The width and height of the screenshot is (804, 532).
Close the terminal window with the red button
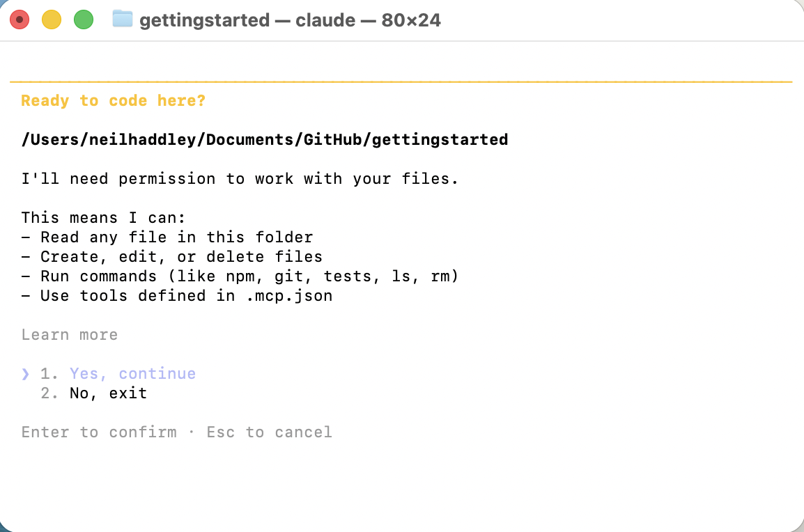[20, 19]
